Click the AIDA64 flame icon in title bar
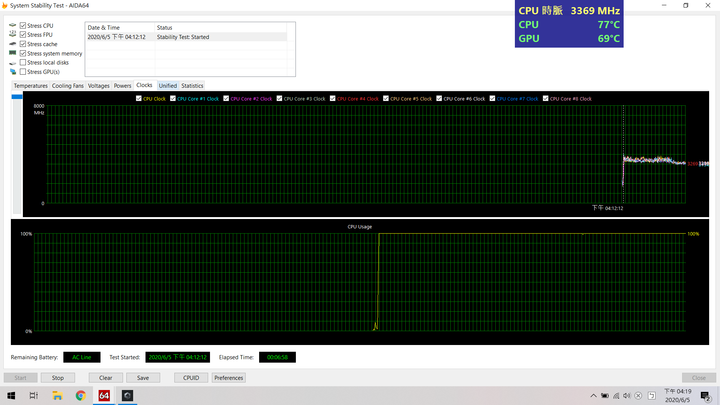This screenshot has width=720, height=405. click(x=5, y=6)
